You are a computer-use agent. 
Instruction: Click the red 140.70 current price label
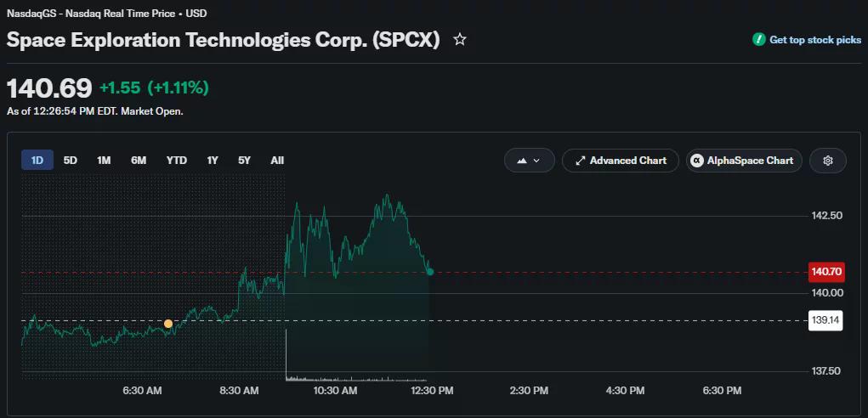coord(826,272)
